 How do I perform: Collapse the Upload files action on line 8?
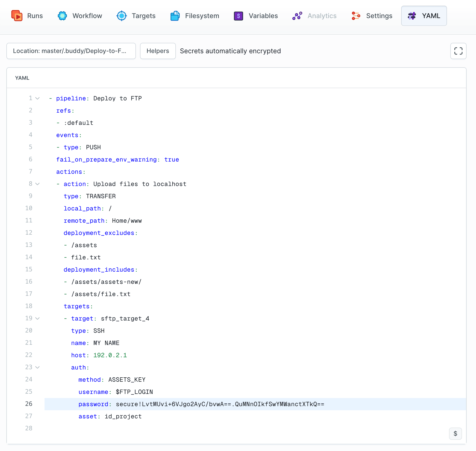coord(37,184)
